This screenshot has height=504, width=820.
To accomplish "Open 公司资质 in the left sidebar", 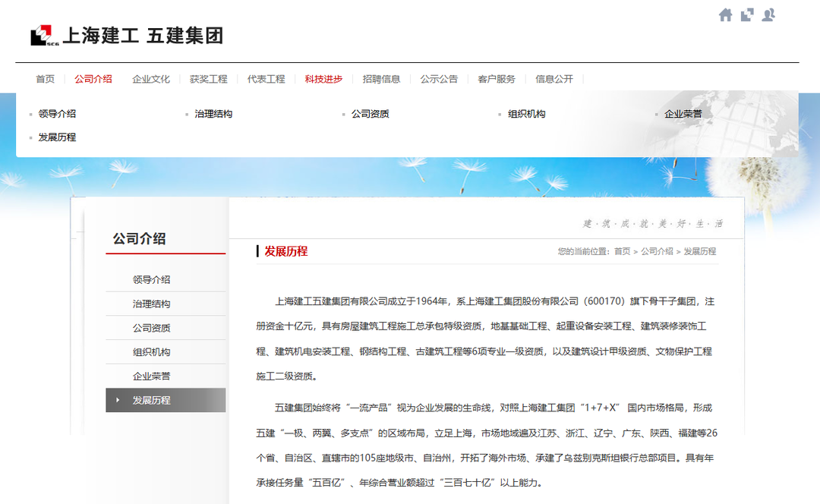I will click(152, 328).
